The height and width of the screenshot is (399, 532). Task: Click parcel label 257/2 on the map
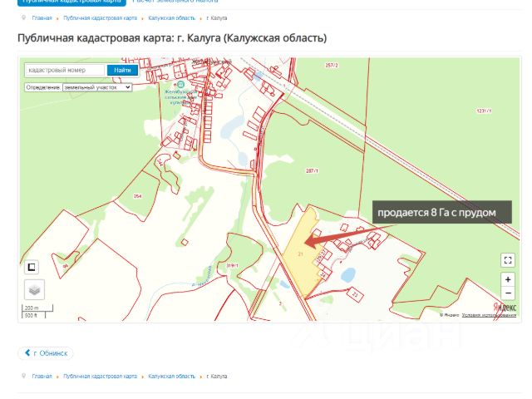(332, 65)
